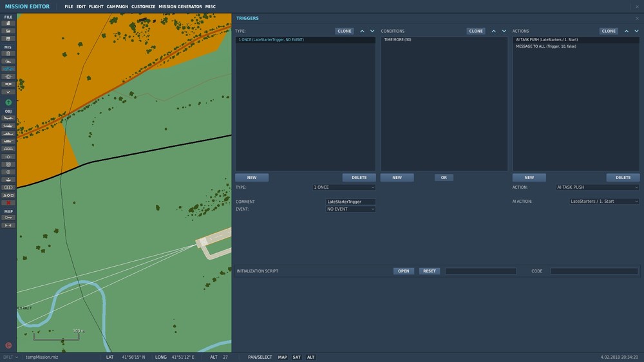Image resolution: width=644 pixels, height=362 pixels.
Task: Save mission with floppy disk icon
Action: click(8, 39)
